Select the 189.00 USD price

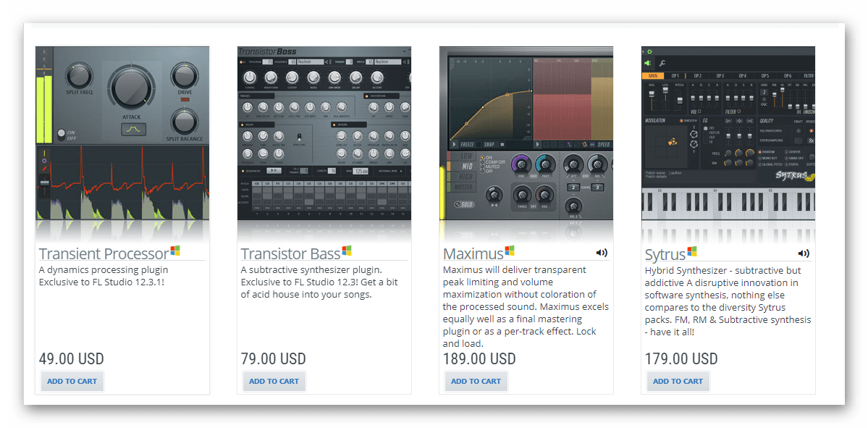[479, 358]
